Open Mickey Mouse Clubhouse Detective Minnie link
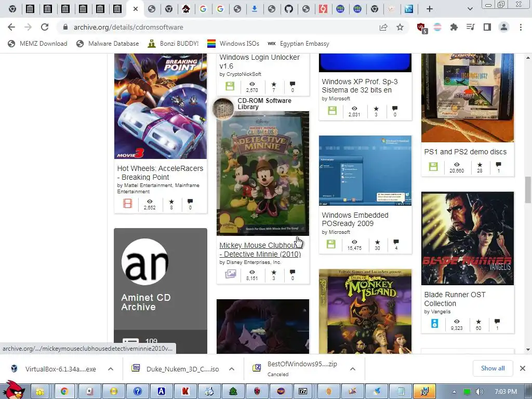Image resolution: width=532 pixels, height=399 pixels. 260,250
